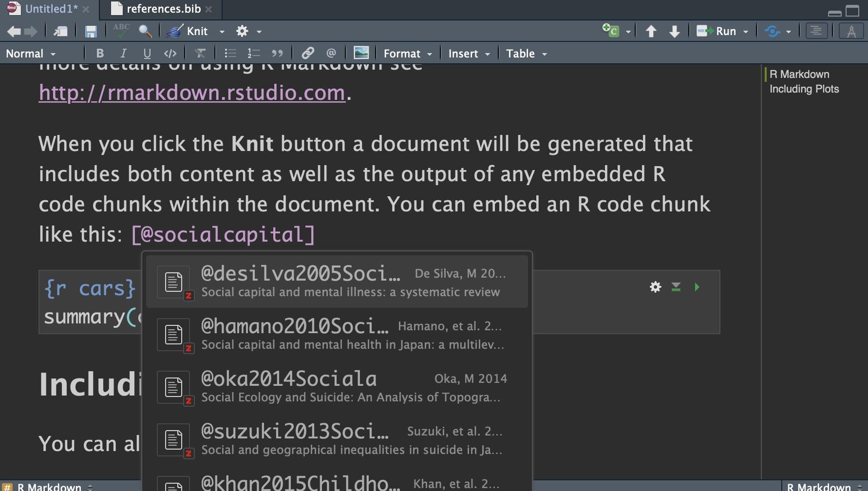Follow the rmarkdown.rstudio.com hyperlink
868x491 pixels.
click(x=191, y=93)
